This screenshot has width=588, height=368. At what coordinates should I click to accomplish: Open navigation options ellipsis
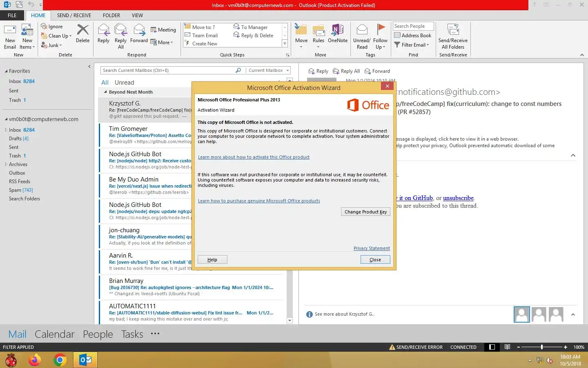coord(155,334)
